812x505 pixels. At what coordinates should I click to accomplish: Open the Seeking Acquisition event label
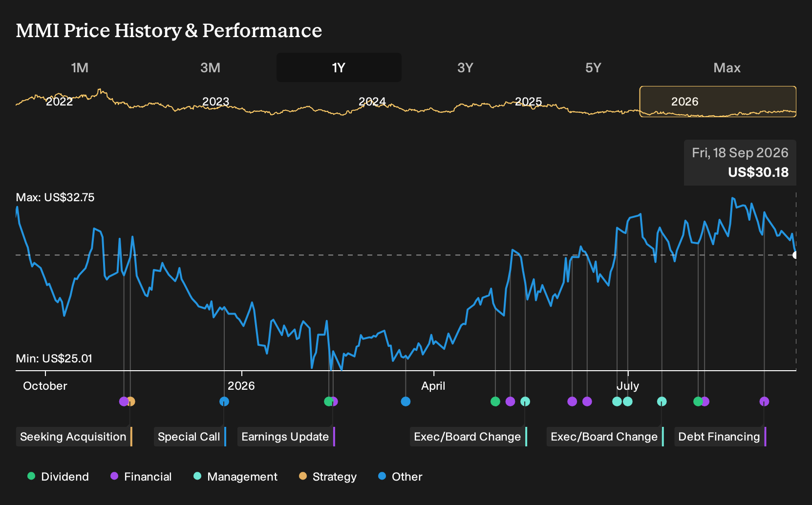pyautogui.click(x=74, y=437)
